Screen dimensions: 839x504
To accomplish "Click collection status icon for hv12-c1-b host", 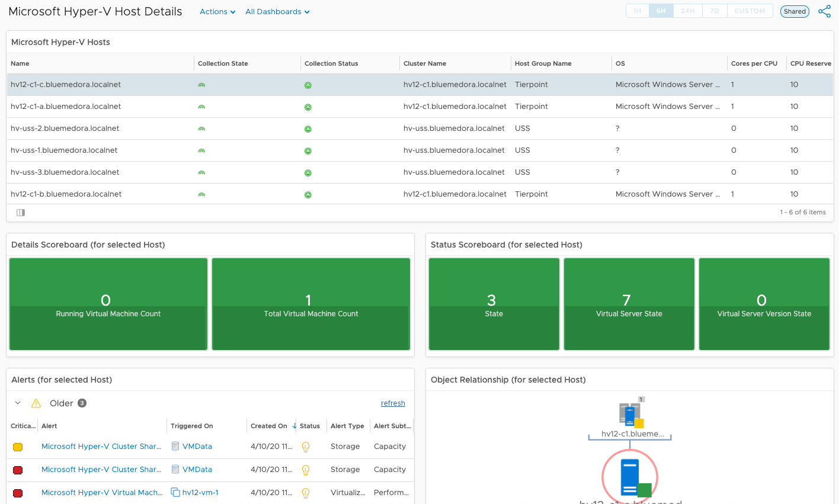I will pos(308,195).
